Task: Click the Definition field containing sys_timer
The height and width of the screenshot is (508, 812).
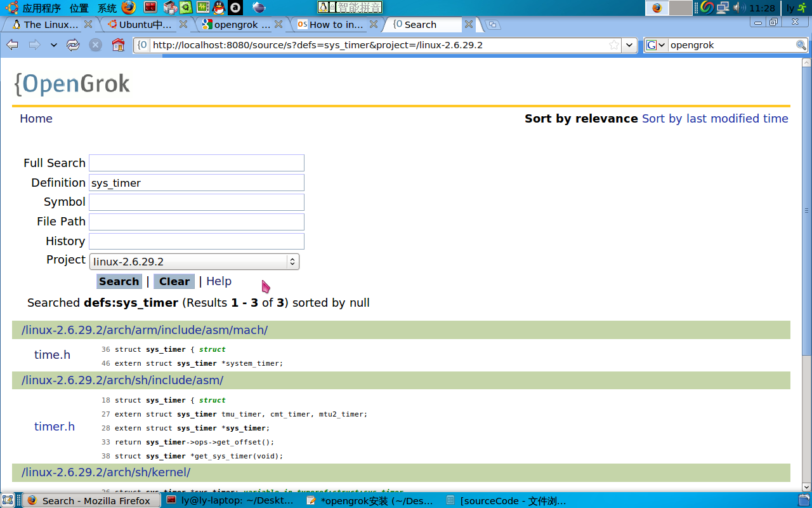Action: tap(197, 183)
